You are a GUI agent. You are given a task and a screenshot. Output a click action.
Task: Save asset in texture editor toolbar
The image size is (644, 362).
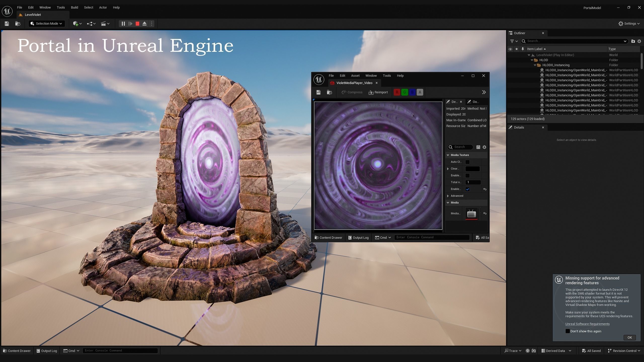tap(318, 92)
